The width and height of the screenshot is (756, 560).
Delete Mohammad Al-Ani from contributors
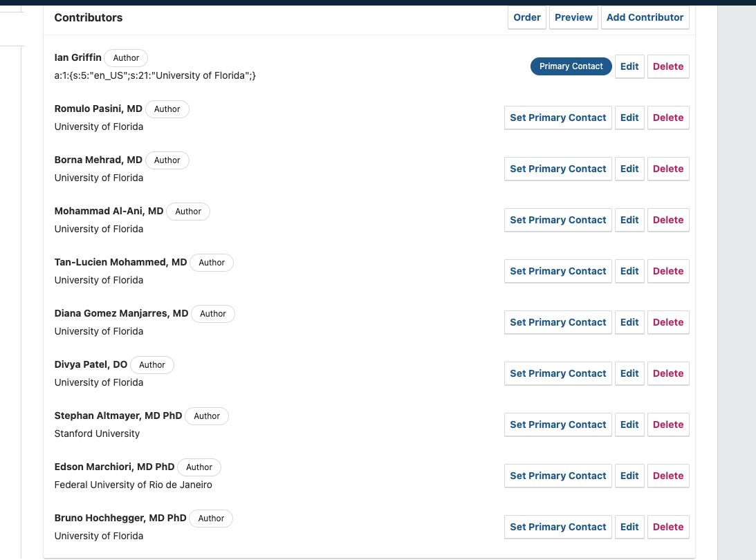[x=668, y=220]
